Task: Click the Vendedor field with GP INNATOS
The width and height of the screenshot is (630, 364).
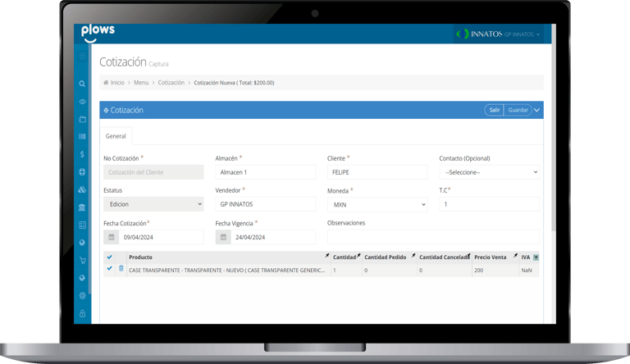Action: pyautogui.click(x=266, y=204)
